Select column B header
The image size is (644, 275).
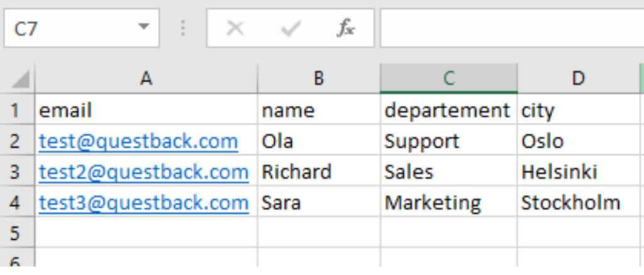point(319,79)
